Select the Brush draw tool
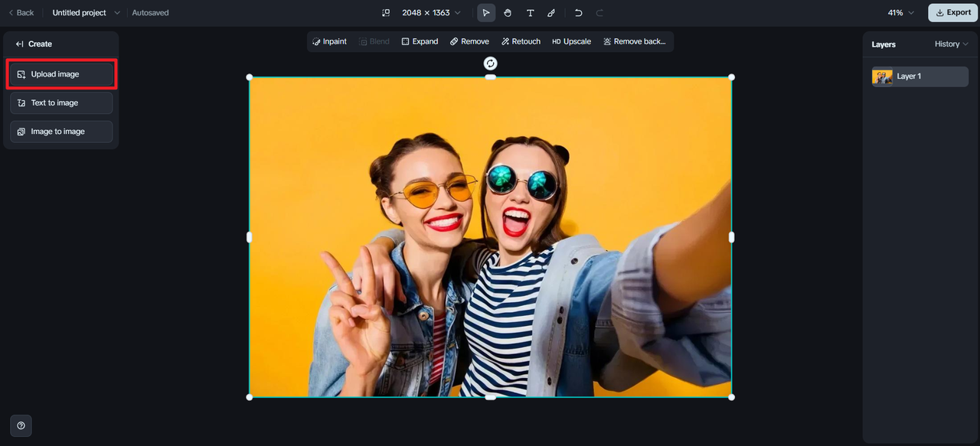The height and width of the screenshot is (446, 980). pyautogui.click(x=551, y=13)
